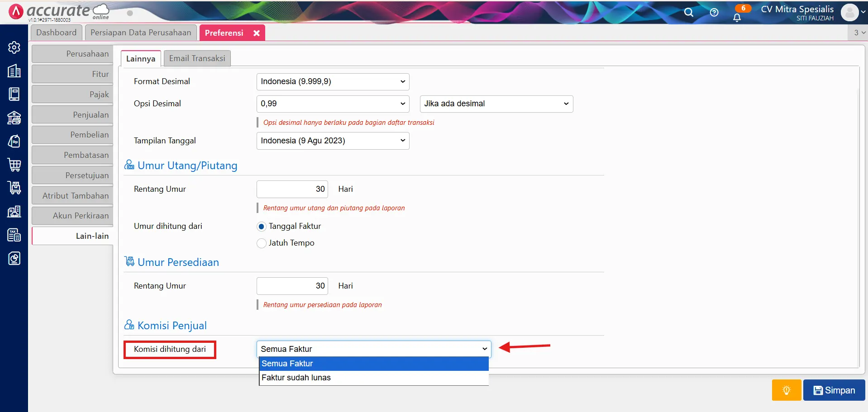Close the Preferensi tab
The image size is (868, 412).
(257, 33)
